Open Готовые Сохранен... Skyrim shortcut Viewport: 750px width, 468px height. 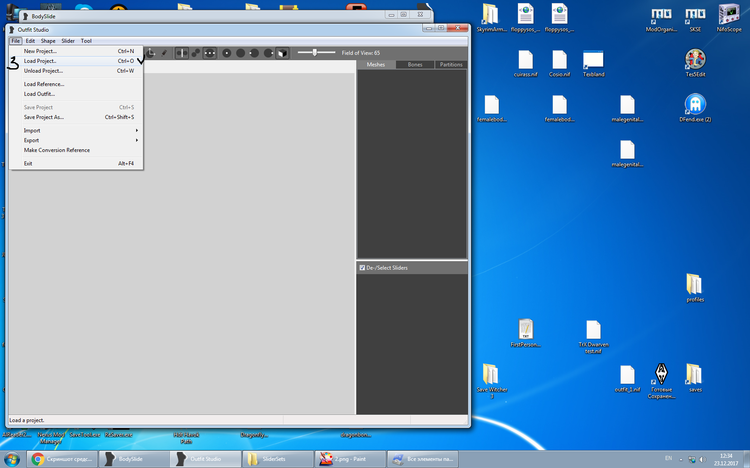coord(661,381)
